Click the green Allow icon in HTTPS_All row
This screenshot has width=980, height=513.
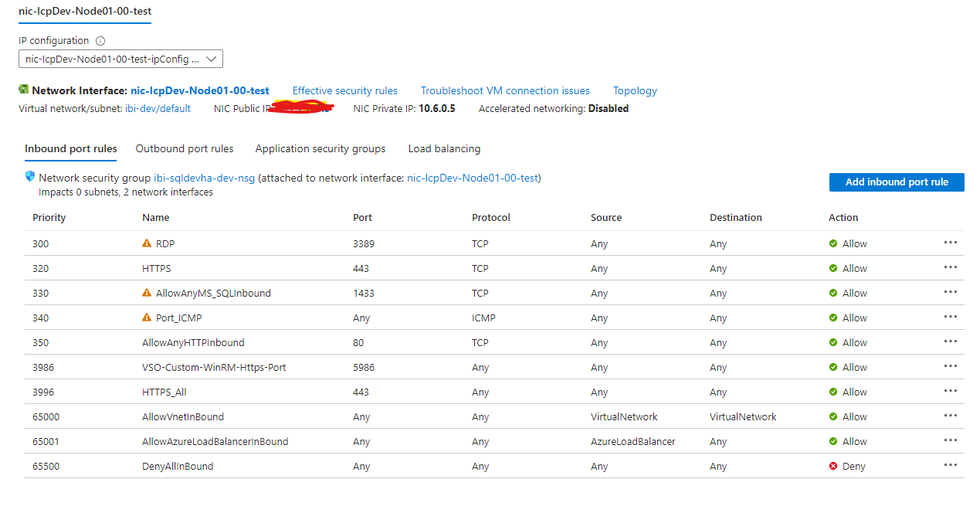(x=833, y=392)
